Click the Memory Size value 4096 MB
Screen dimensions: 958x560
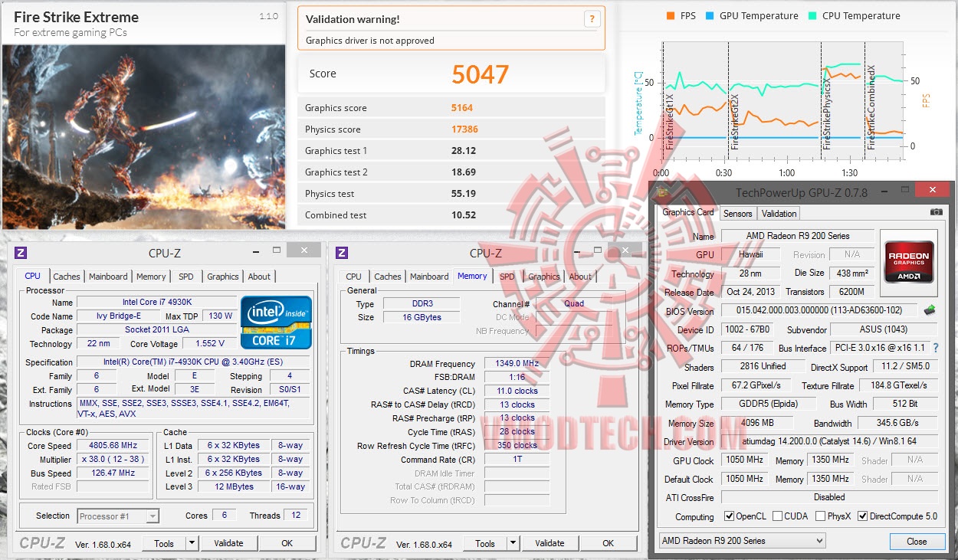point(756,423)
